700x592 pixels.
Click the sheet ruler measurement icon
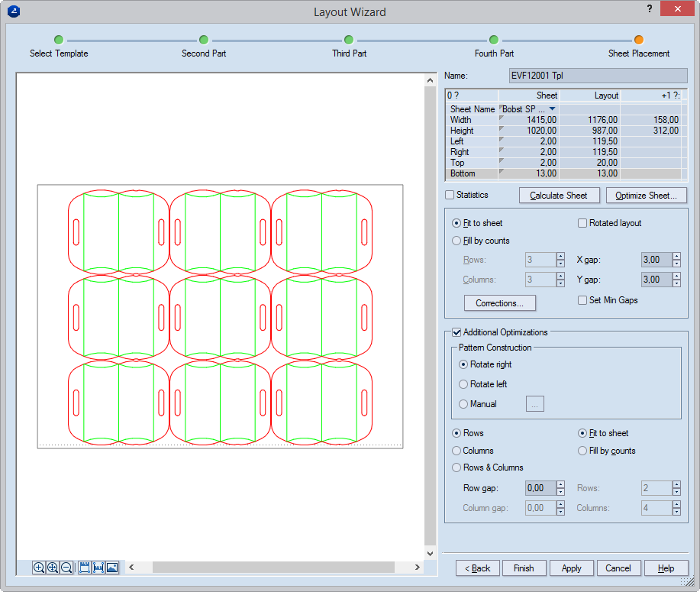(85, 568)
